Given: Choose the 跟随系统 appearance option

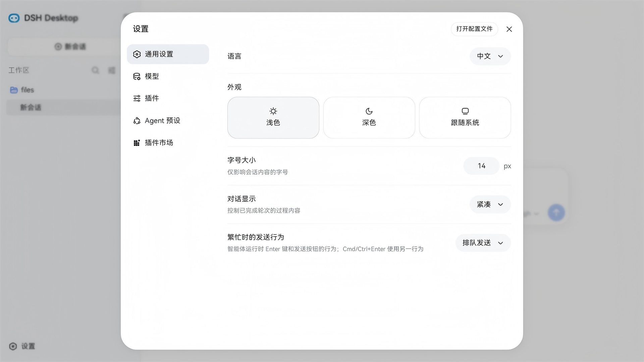Looking at the screenshot, I should [465, 118].
